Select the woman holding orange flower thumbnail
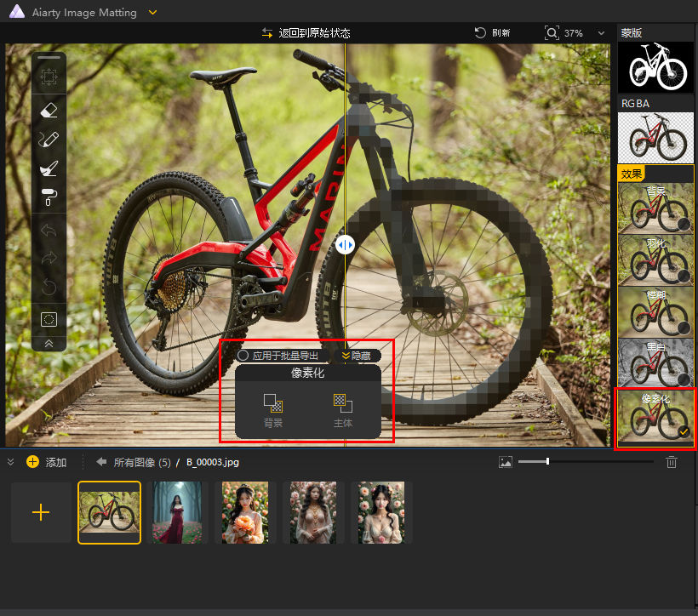This screenshot has width=698, height=616. click(x=245, y=512)
